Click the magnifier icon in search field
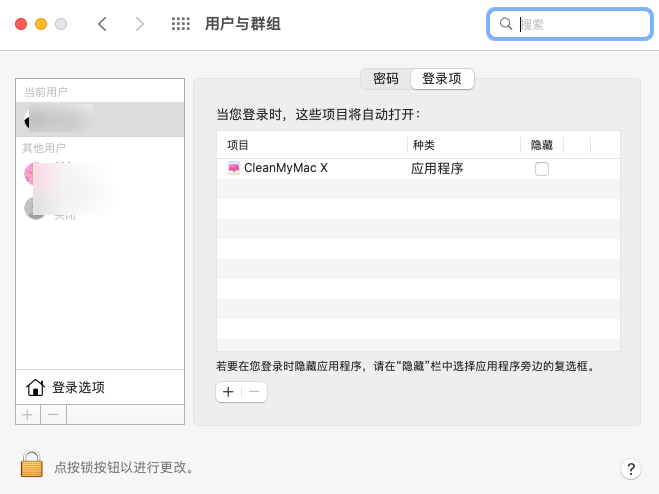 pyautogui.click(x=506, y=24)
